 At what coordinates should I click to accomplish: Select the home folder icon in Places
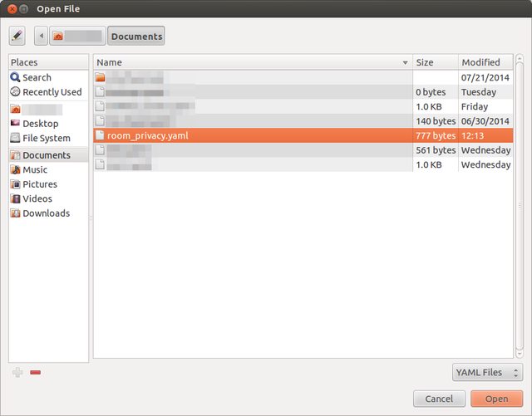click(15, 109)
